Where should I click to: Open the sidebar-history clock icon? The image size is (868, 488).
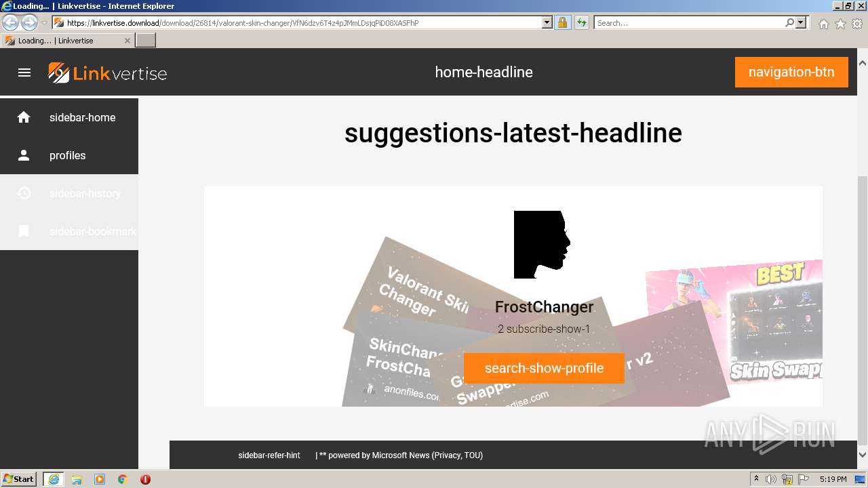(24, 193)
